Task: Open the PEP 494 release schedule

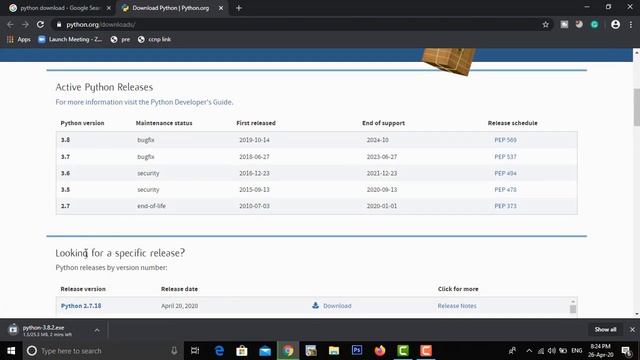Action: (x=505, y=173)
